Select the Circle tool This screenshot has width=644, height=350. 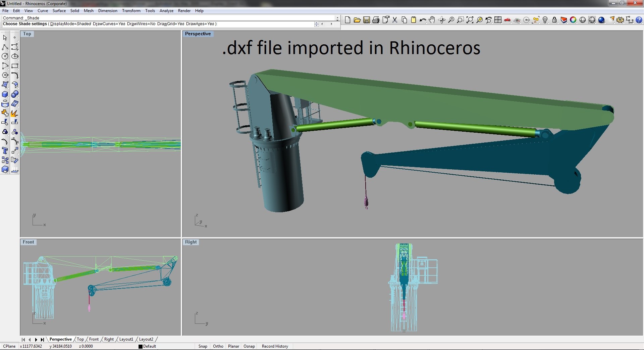(x=5, y=56)
